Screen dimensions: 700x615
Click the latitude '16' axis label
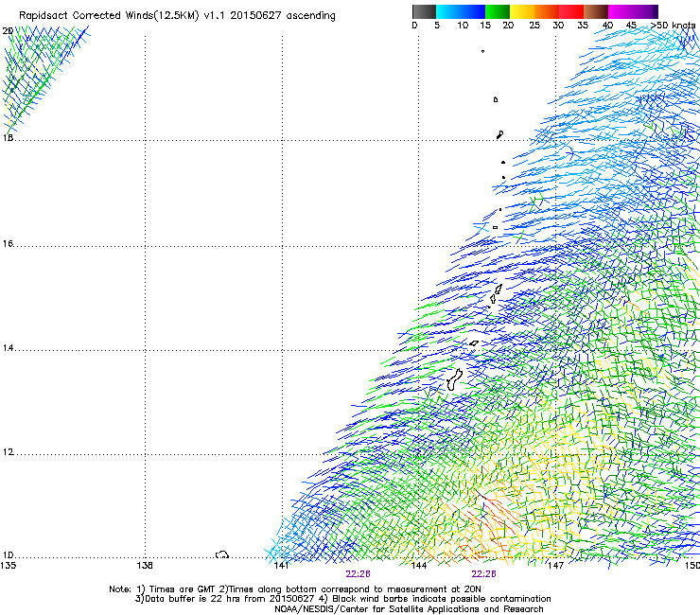tap(8, 243)
